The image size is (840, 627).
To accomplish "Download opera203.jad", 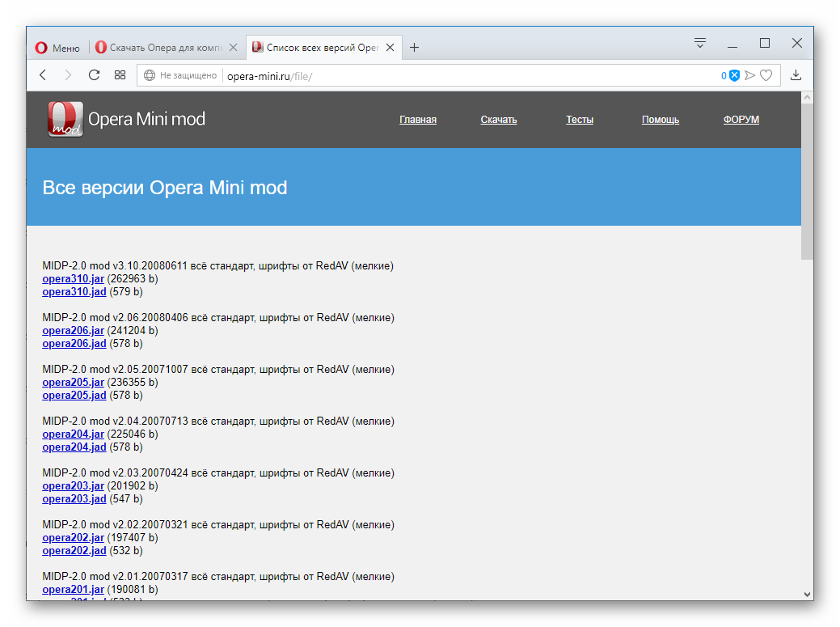I will point(74,498).
